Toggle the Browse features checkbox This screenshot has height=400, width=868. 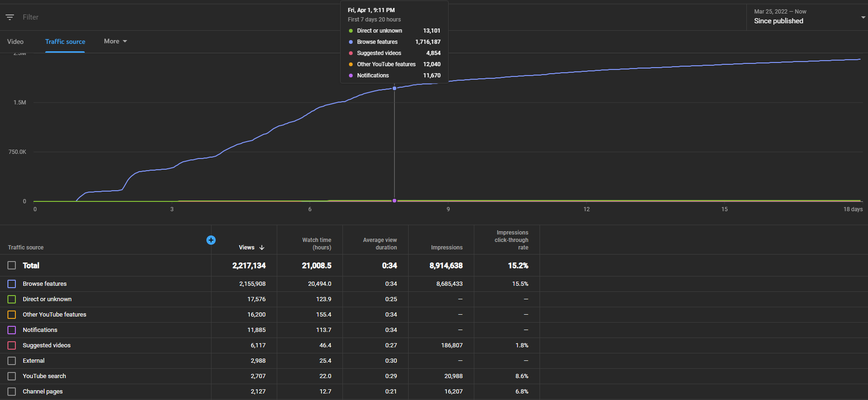(x=12, y=284)
